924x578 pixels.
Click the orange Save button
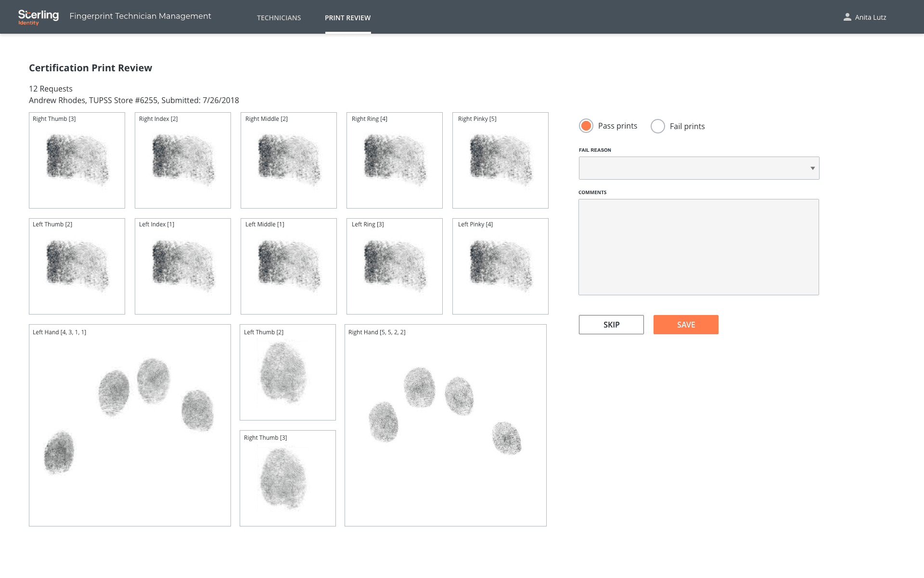pos(685,325)
